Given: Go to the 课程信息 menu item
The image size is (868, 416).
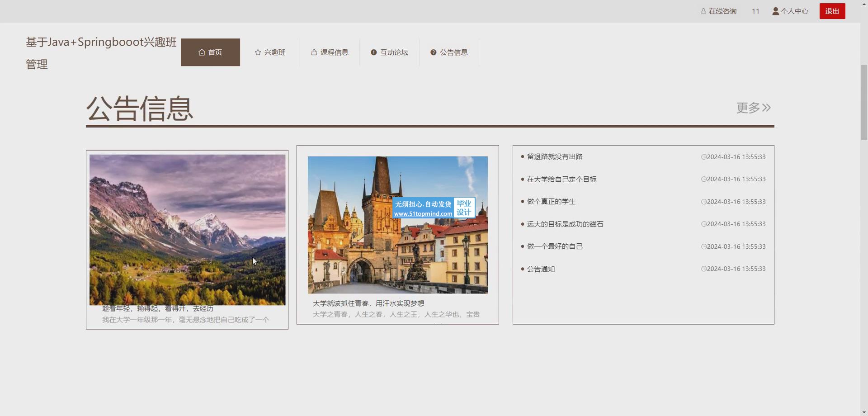Looking at the screenshot, I should tap(330, 52).
